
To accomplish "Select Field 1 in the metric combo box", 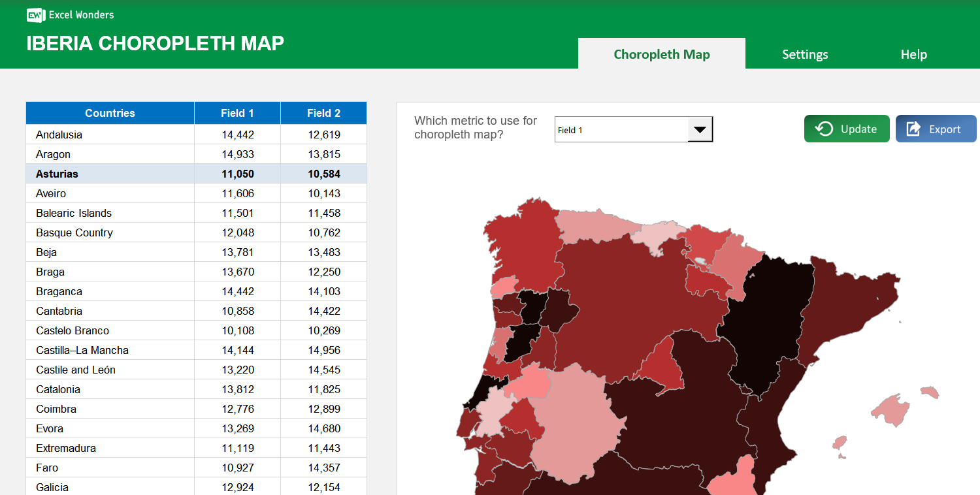I will tap(621, 129).
